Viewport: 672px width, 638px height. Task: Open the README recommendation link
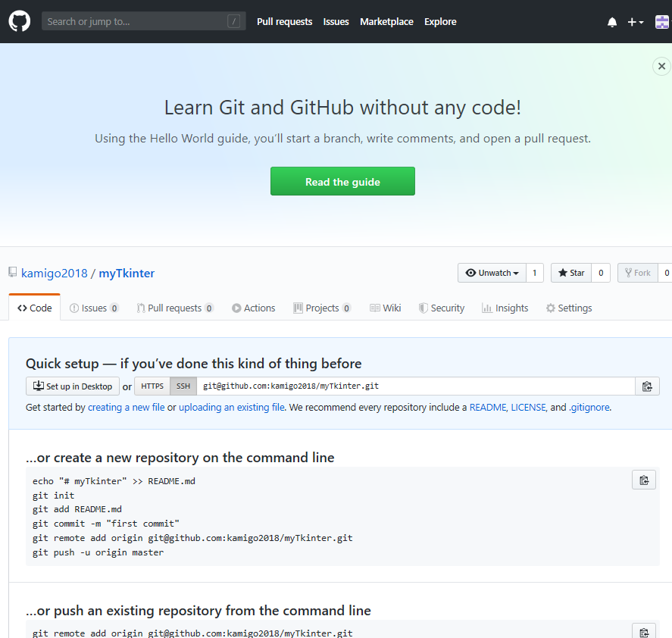[488, 407]
